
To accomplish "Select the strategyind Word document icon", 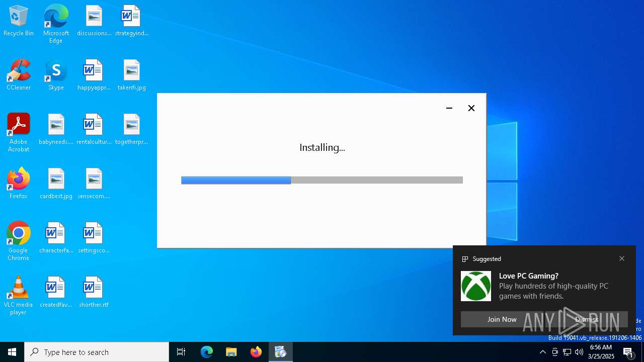I will pyautogui.click(x=131, y=21).
